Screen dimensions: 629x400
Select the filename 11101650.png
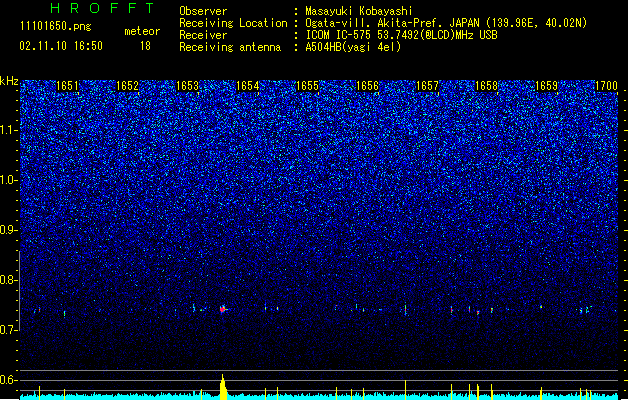56,27
